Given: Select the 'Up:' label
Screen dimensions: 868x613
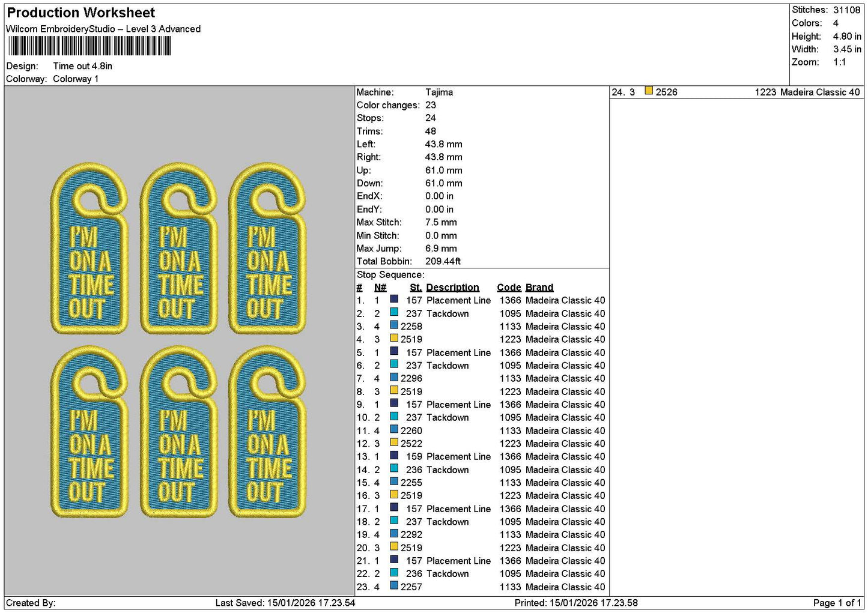Looking at the screenshot, I should tap(363, 171).
